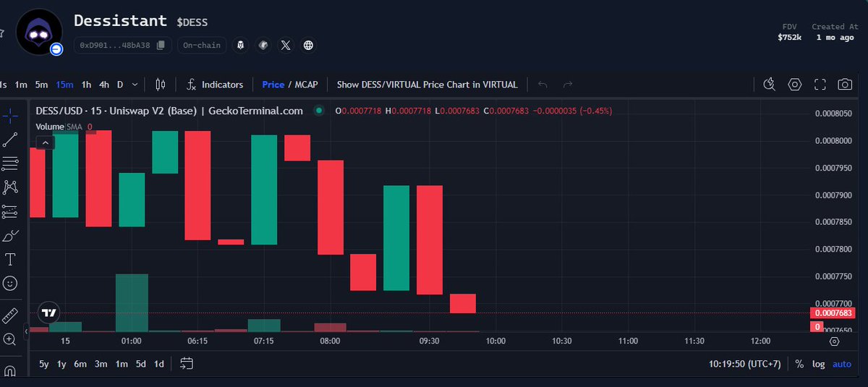Open the forecasting and measurement tools

[10, 211]
